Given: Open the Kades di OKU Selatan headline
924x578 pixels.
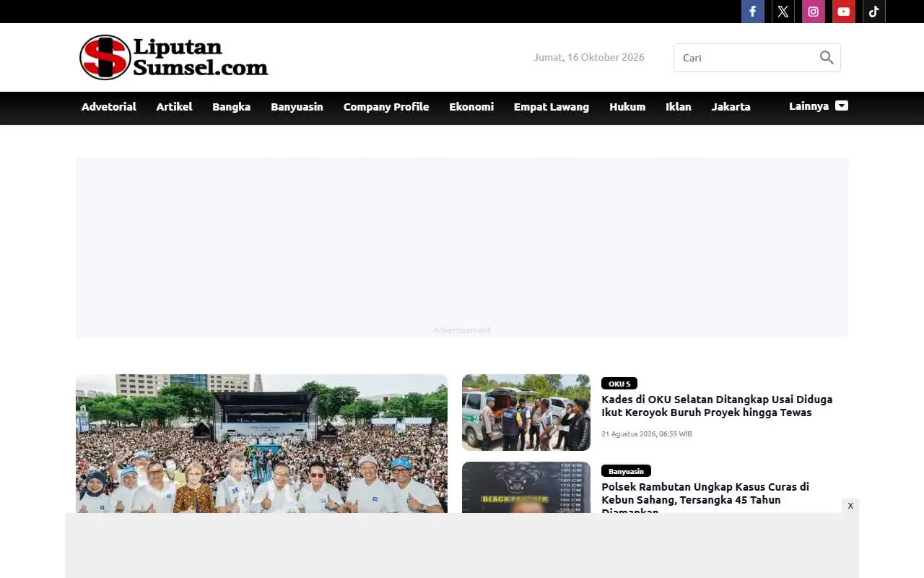Looking at the screenshot, I should [717, 406].
